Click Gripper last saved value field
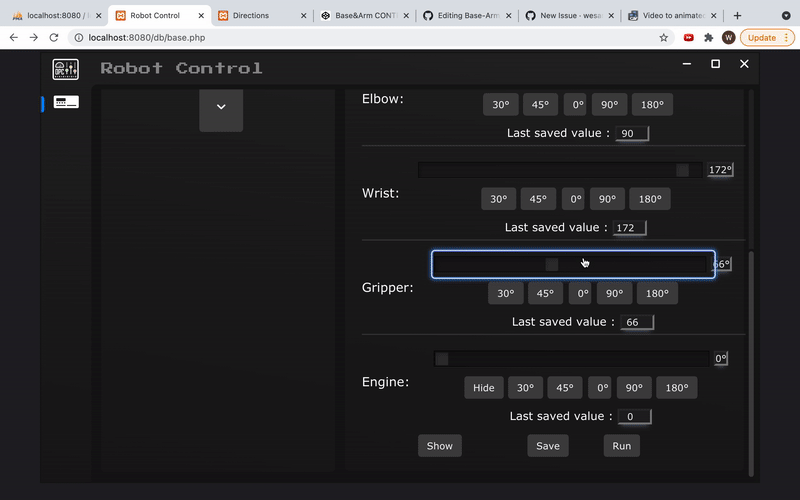This screenshot has height=500, width=800. 637,322
